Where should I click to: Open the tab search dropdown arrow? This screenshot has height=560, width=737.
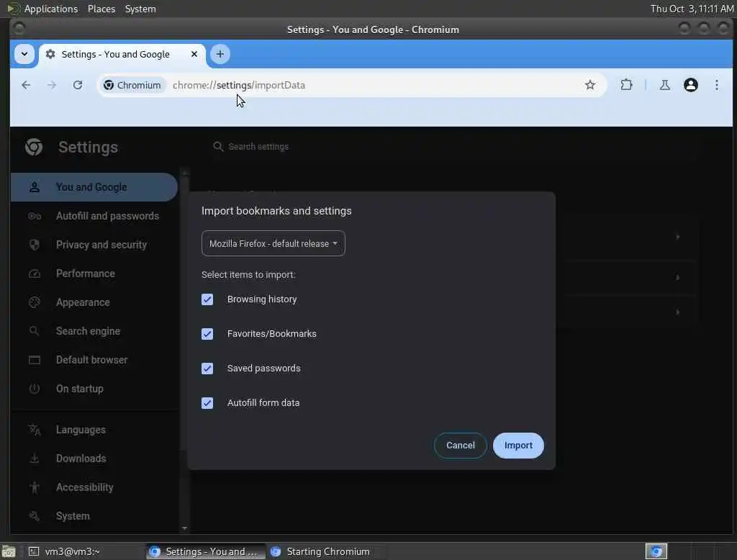click(x=24, y=54)
